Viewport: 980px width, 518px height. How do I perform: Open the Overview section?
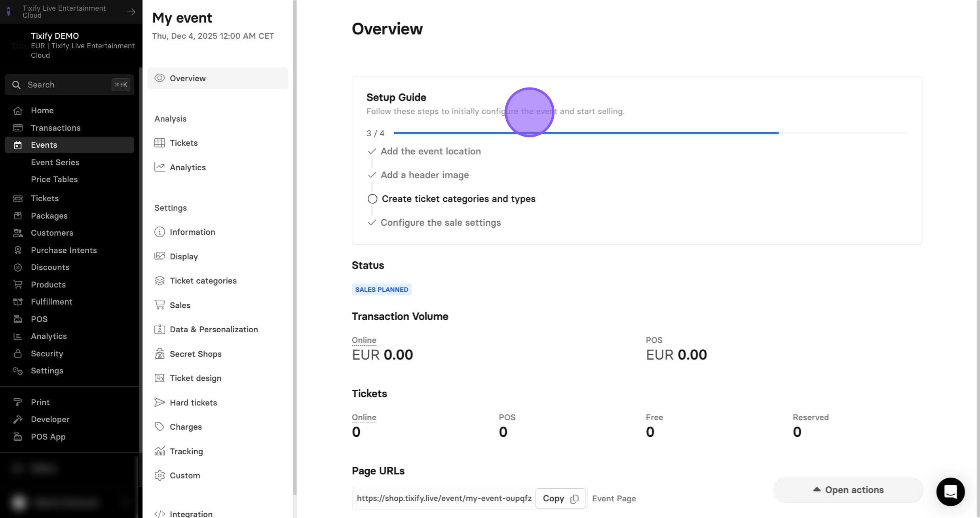tap(218, 78)
